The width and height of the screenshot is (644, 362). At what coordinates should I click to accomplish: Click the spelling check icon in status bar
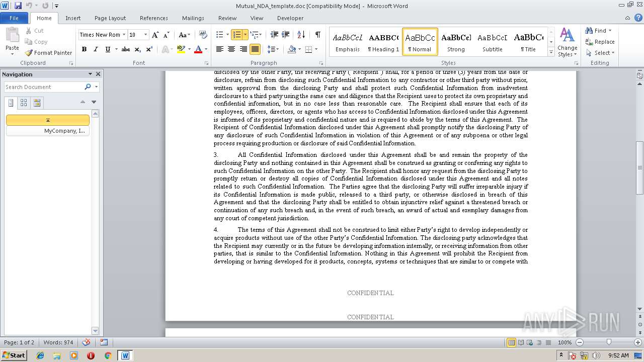click(86, 342)
